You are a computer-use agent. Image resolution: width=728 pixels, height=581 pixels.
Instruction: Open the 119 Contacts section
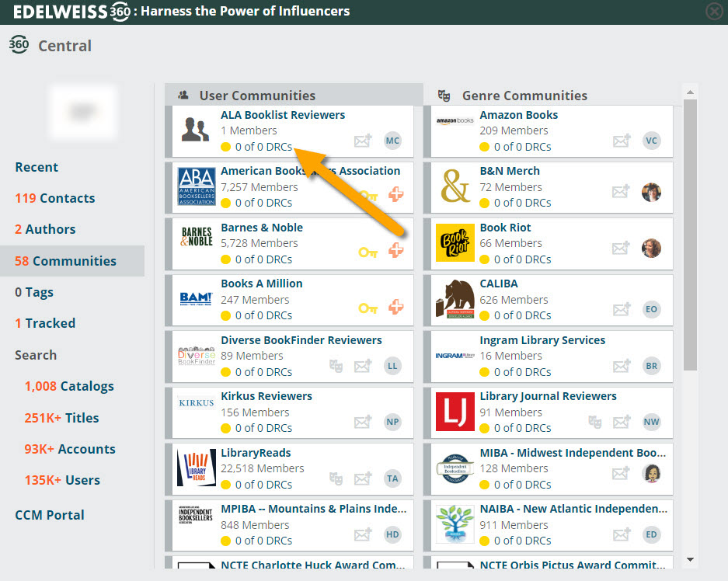pos(55,198)
